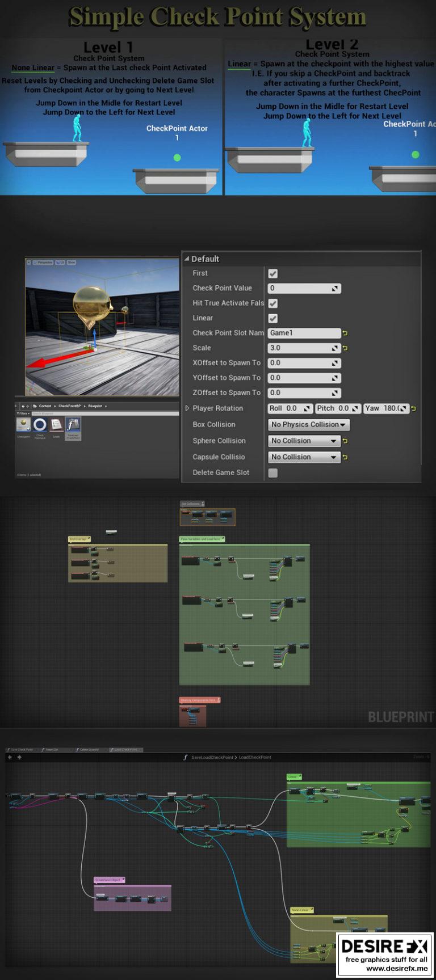Click the Roll rotation field
The image size is (436, 980).
pos(290,408)
